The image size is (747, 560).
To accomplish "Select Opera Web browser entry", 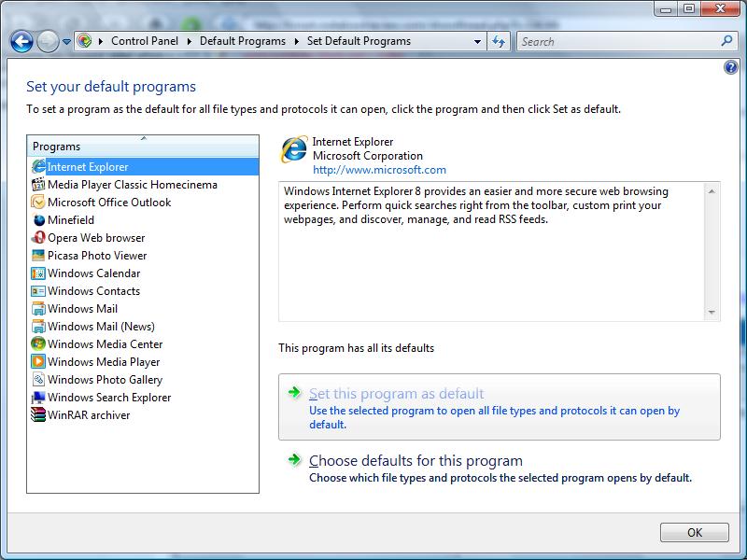I will click(96, 238).
